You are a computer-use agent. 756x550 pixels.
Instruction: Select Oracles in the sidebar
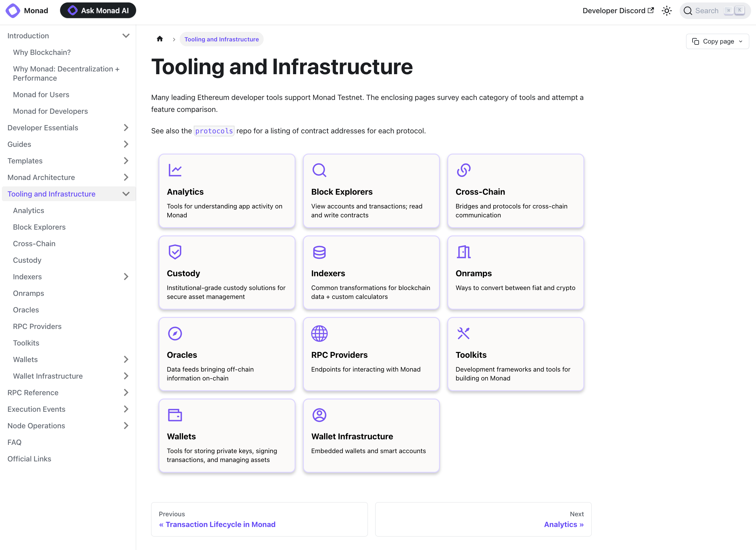point(26,310)
